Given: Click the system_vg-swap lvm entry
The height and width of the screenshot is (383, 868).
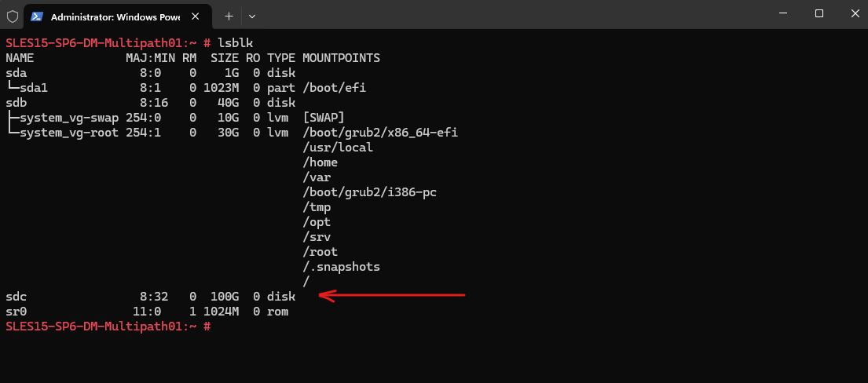Looking at the screenshot, I should (x=62, y=118).
